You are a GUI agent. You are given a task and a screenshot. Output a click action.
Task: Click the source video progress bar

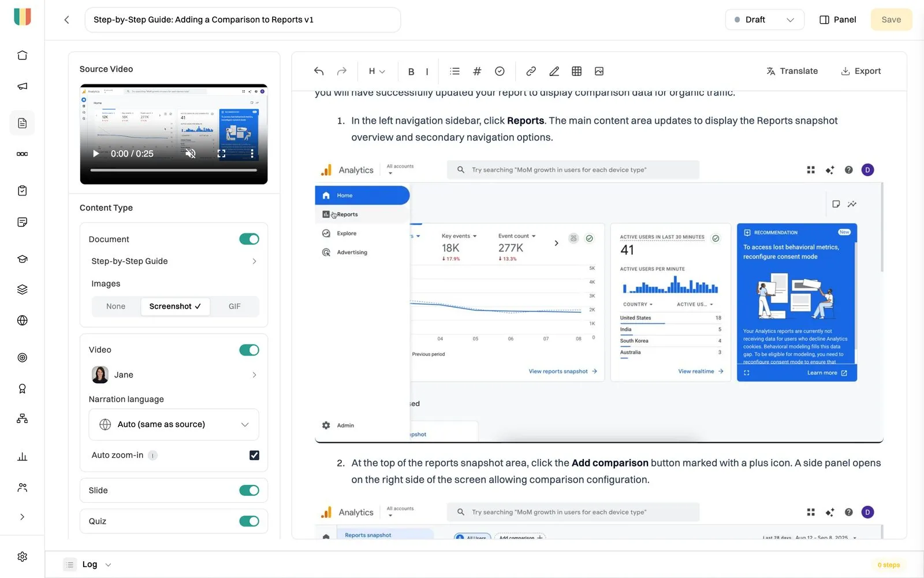point(174,170)
